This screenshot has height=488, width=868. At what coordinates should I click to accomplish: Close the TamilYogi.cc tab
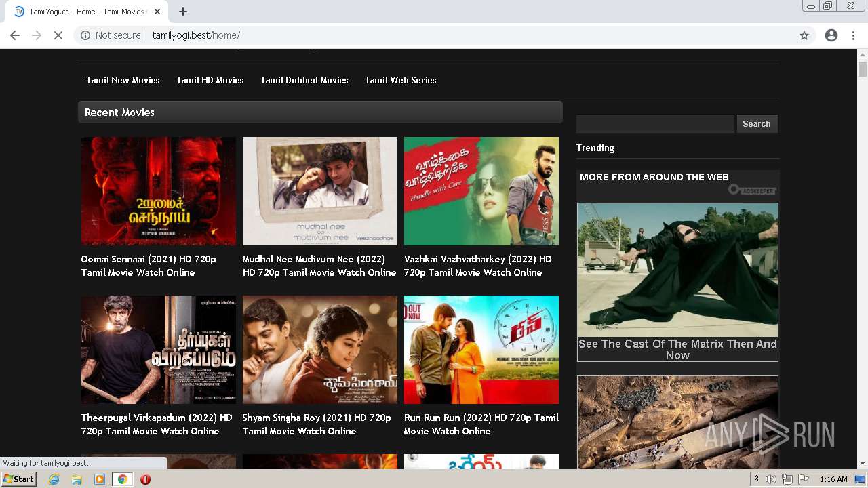click(157, 12)
